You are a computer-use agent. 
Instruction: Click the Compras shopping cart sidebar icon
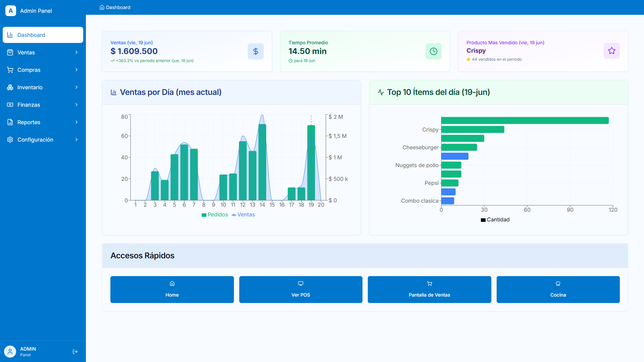click(x=10, y=70)
